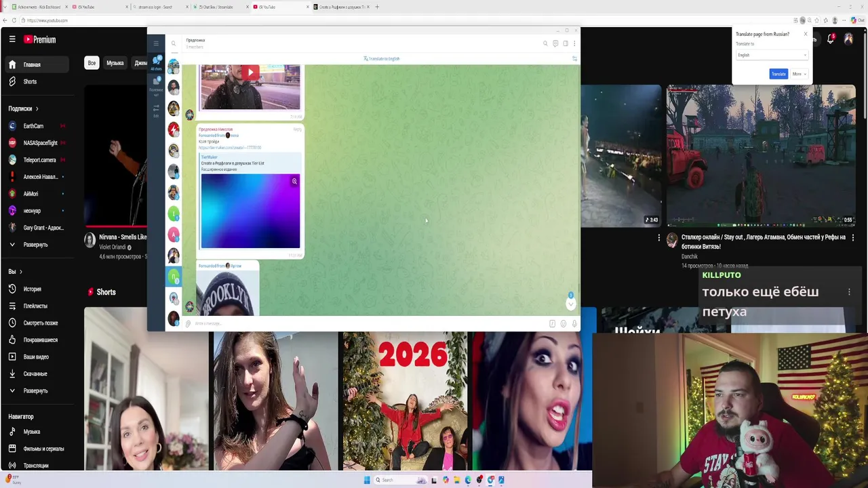Open Скачанные downloads page
The height and width of the screenshot is (488, 868).
35,373
